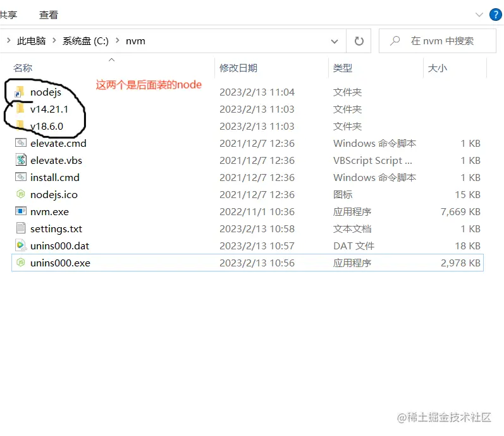Image resolution: width=504 pixels, height=436 pixels.
Task: Click the install.cmd file icon
Action: tap(21, 177)
